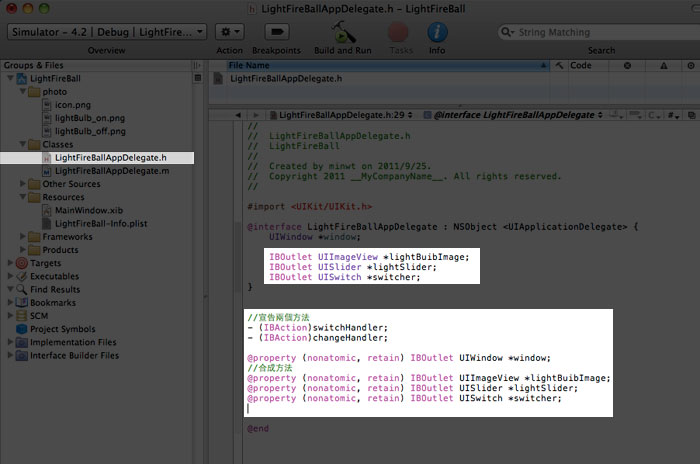The height and width of the screenshot is (464, 700).
Task: Collapse the Find Results group
Action: (10, 289)
